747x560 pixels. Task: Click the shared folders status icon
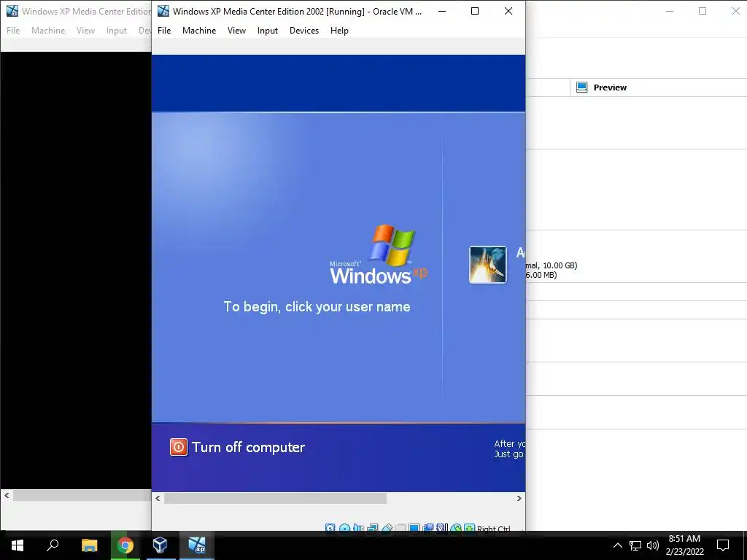tap(400, 528)
